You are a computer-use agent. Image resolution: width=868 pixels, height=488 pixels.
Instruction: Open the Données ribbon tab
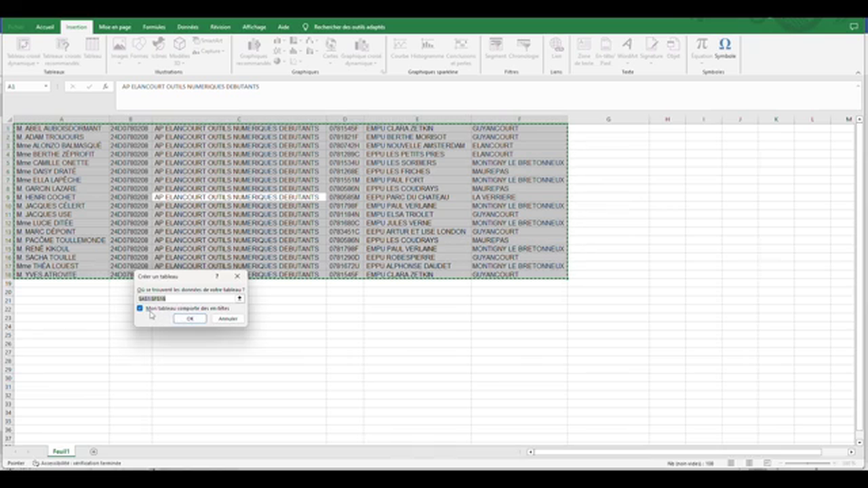[187, 27]
